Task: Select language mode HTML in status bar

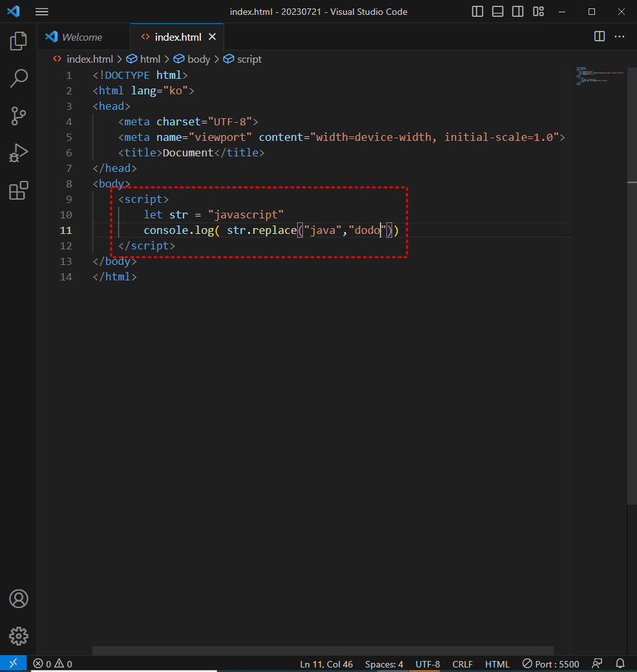Action: tap(497, 664)
